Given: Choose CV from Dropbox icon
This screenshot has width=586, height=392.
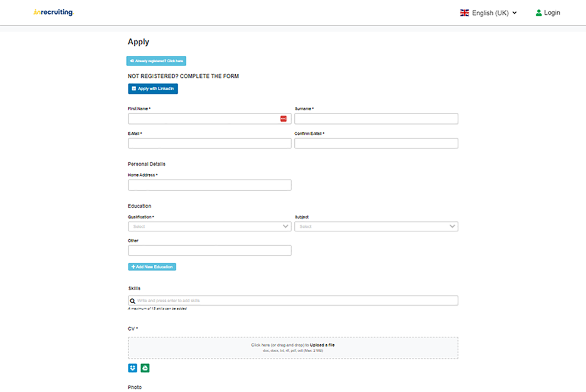Looking at the screenshot, I should pyautogui.click(x=133, y=368).
